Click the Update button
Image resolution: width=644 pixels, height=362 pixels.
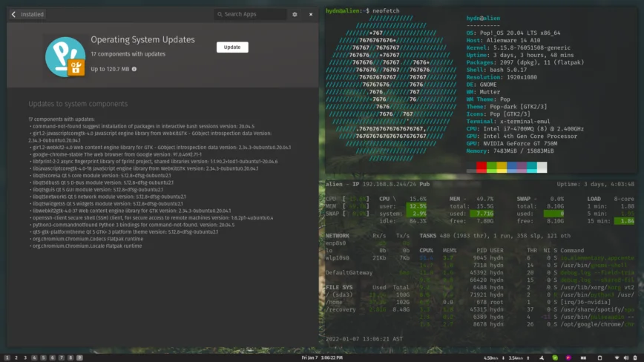point(232,47)
